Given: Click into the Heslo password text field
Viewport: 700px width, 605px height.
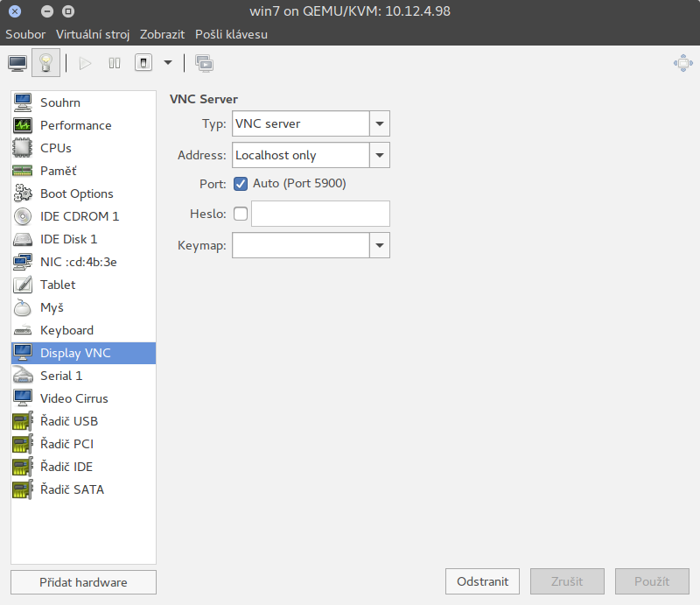Looking at the screenshot, I should (320, 214).
